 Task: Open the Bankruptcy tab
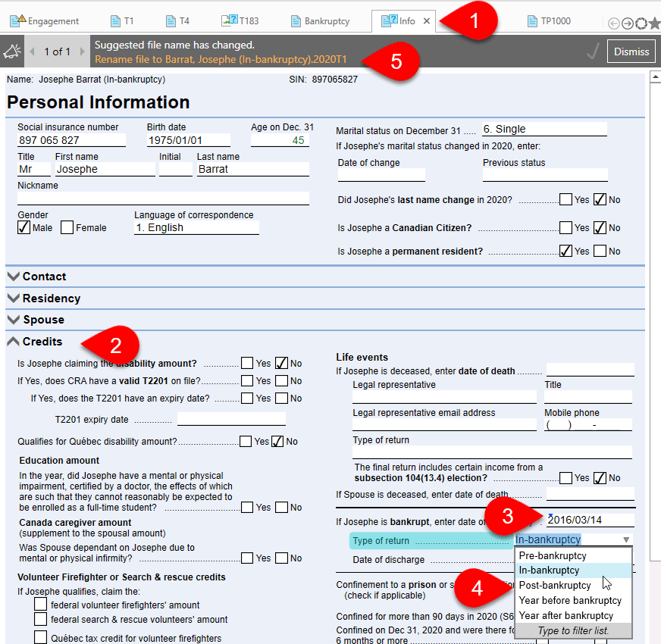click(x=321, y=21)
